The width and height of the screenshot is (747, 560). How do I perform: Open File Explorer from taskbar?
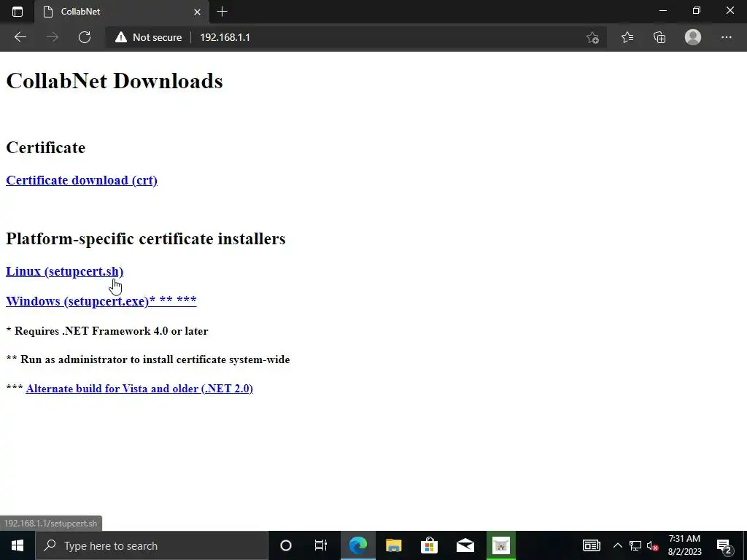pos(393,545)
